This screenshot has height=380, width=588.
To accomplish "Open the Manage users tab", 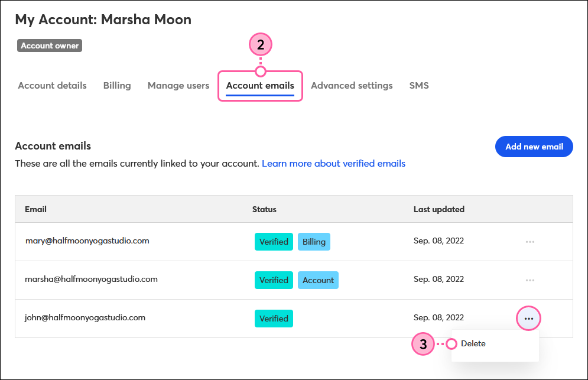I will click(x=178, y=85).
